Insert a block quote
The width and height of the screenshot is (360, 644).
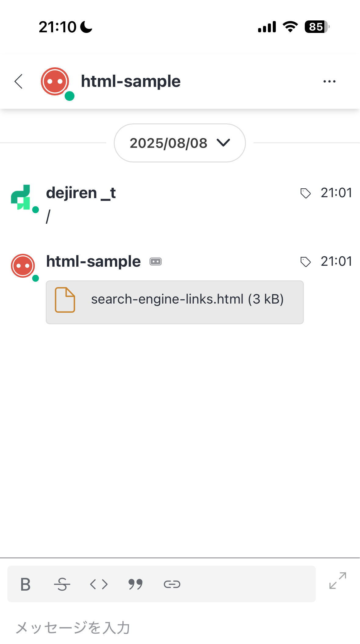[135, 584]
